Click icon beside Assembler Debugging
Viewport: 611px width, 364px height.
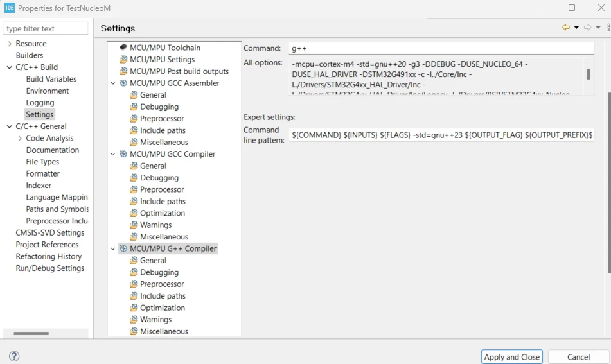coord(134,107)
